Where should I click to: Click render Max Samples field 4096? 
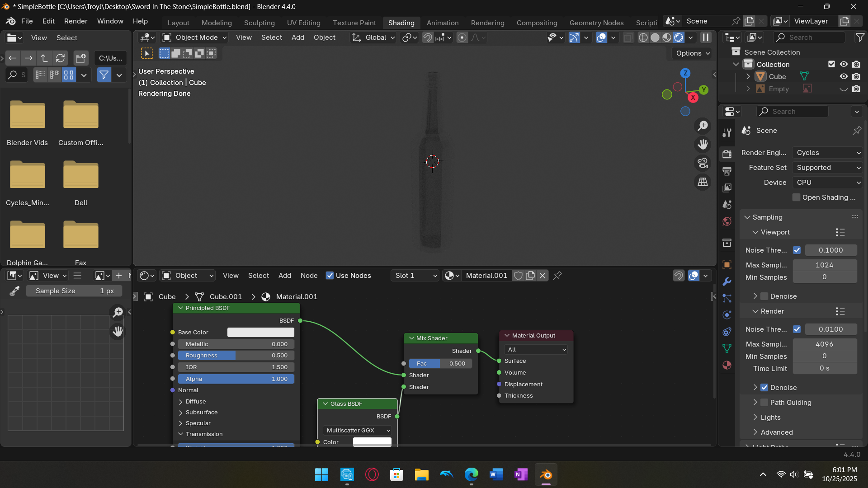tap(825, 344)
